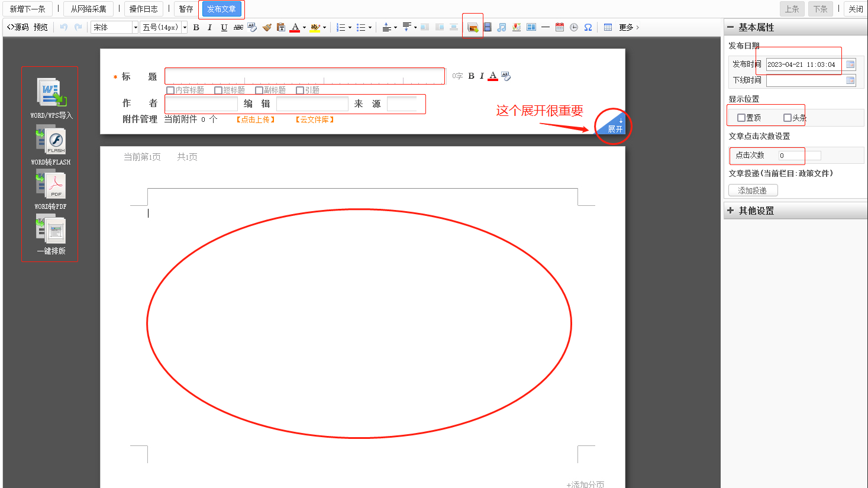868x488 pixels.
Task: Click the 发布文章 publish button
Action: [221, 9]
